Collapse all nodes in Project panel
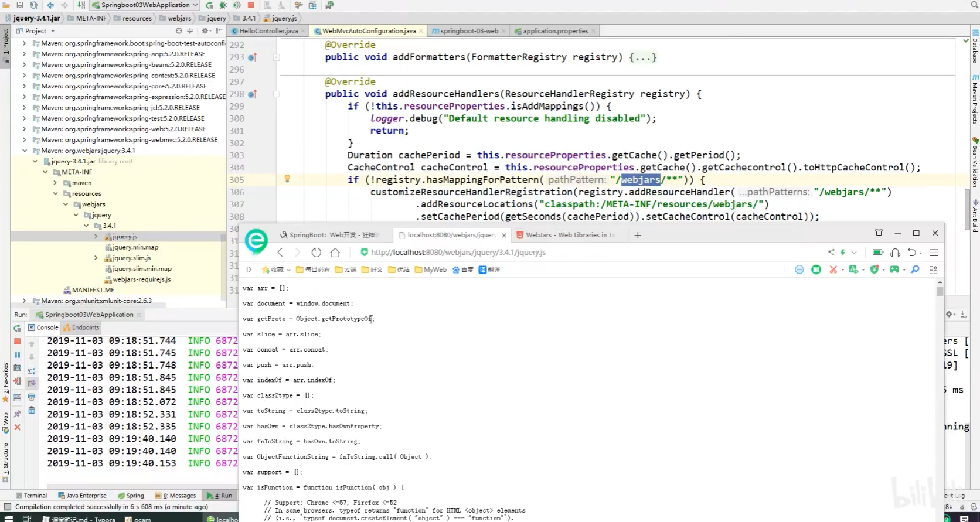This screenshot has height=522, width=980. (190, 31)
